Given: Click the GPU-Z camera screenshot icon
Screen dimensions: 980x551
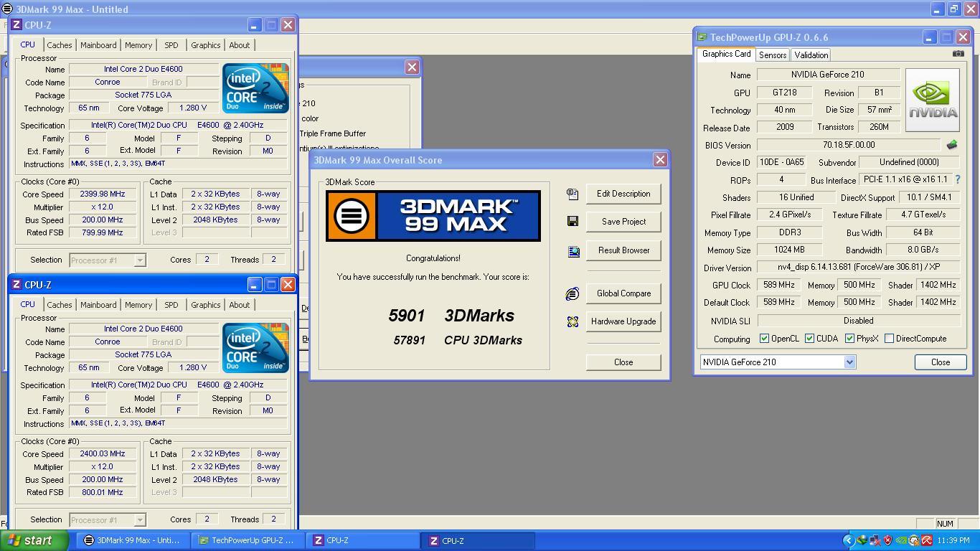Looking at the screenshot, I should coord(958,54).
